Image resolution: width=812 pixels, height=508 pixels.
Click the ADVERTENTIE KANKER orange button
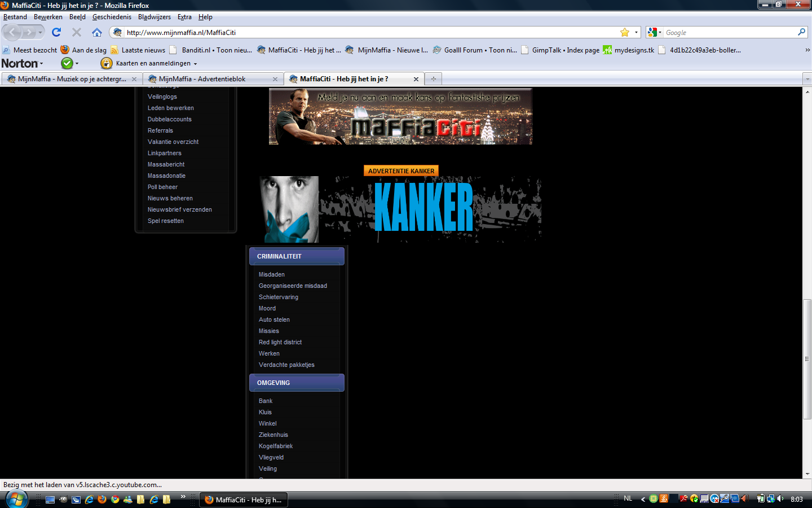point(401,171)
